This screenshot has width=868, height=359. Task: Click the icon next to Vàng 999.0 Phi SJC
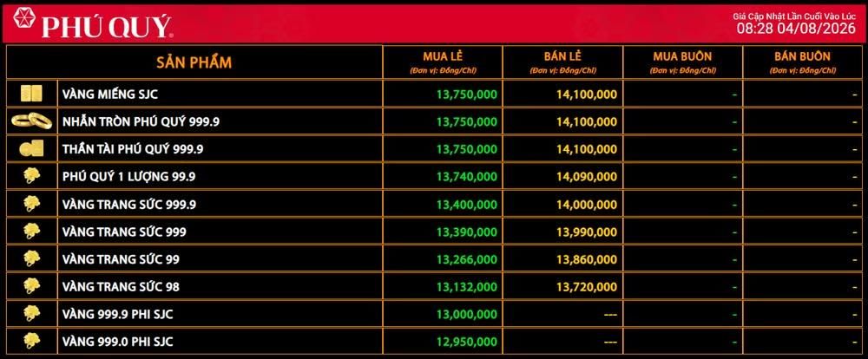pos(31,341)
